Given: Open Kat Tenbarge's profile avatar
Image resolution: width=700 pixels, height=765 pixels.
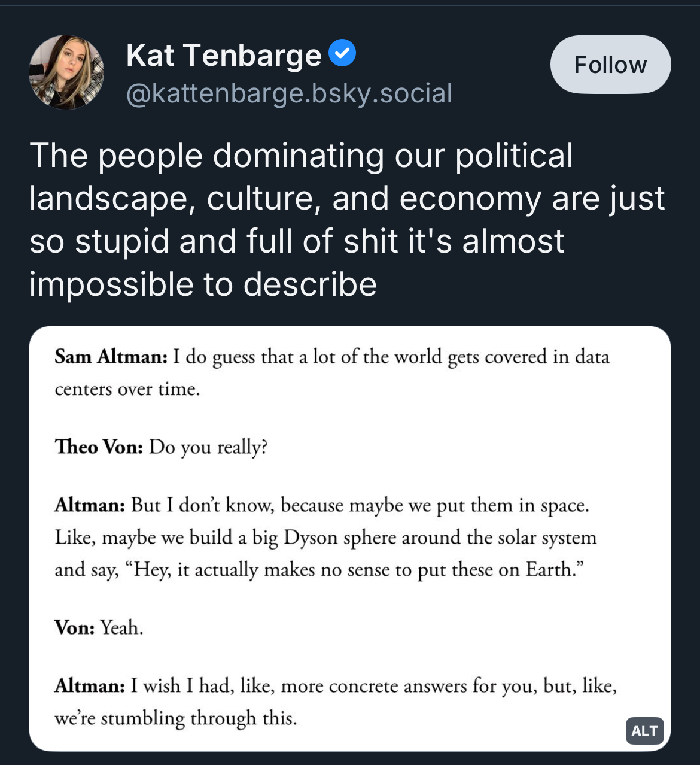Looking at the screenshot, I should (x=66, y=72).
